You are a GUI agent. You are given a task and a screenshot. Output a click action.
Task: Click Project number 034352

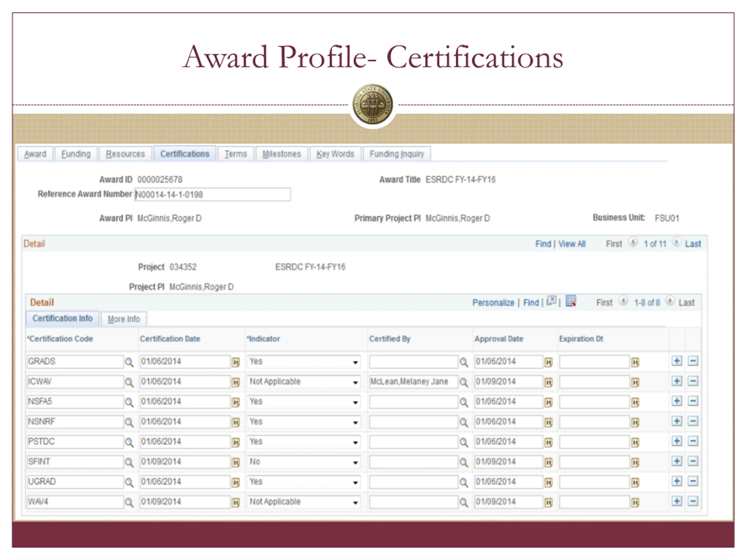point(183,267)
